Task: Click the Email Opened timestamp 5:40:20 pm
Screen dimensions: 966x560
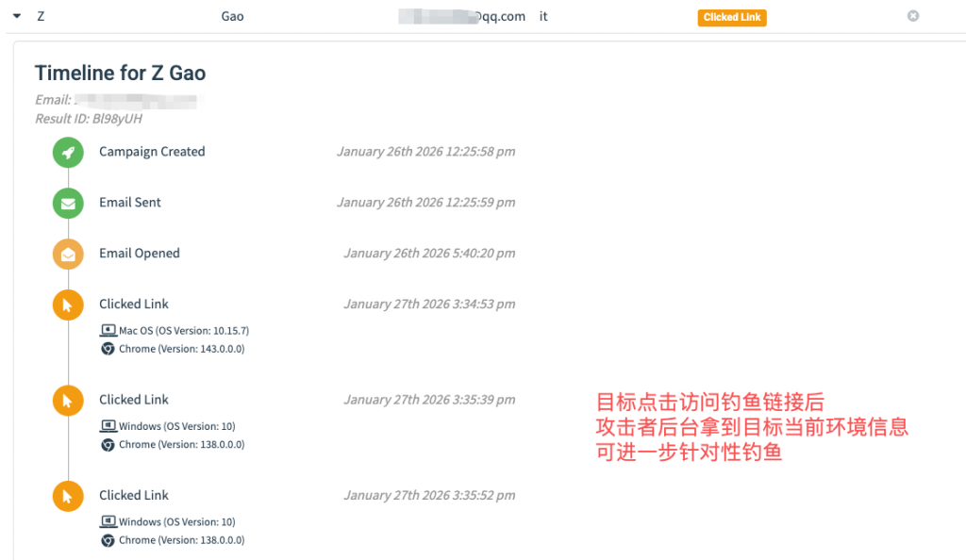Action: pyautogui.click(x=429, y=254)
